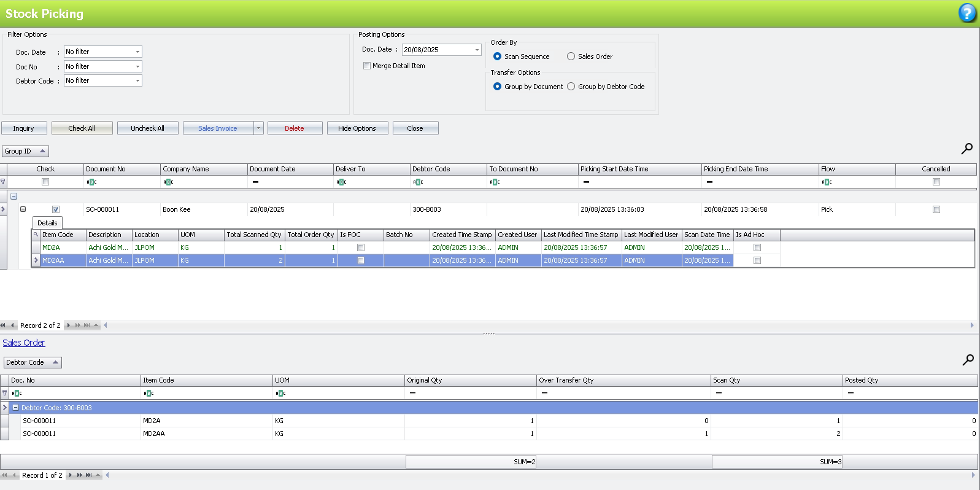Screen dimensions: 980x490
Task: Open the Details tab
Action: tap(47, 223)
